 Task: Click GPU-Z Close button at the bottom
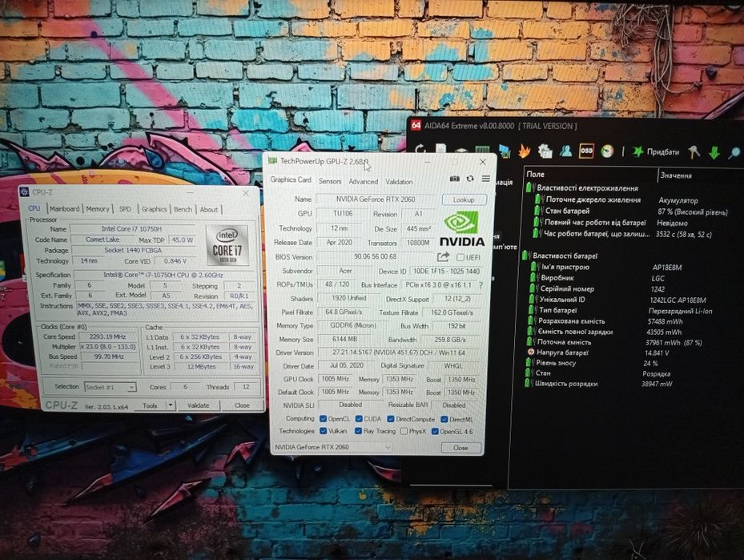coord(460,448)
